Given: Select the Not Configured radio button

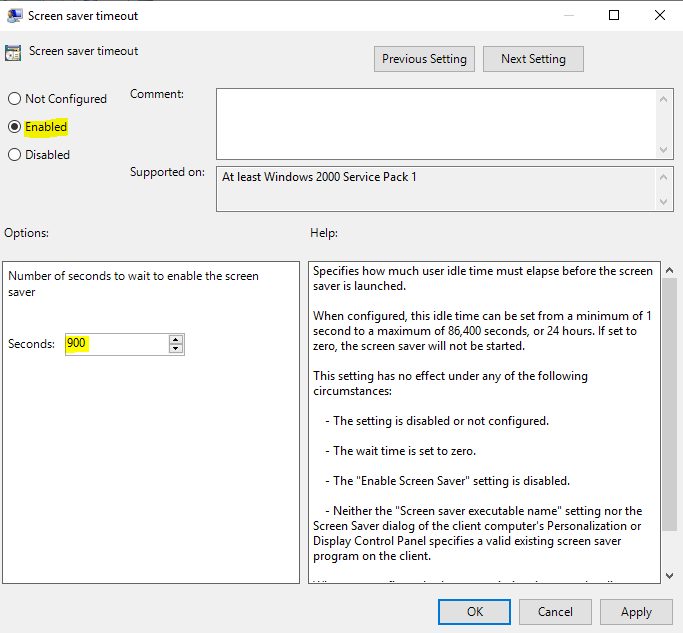Looking at the screenshot, I should pos(14,99).
